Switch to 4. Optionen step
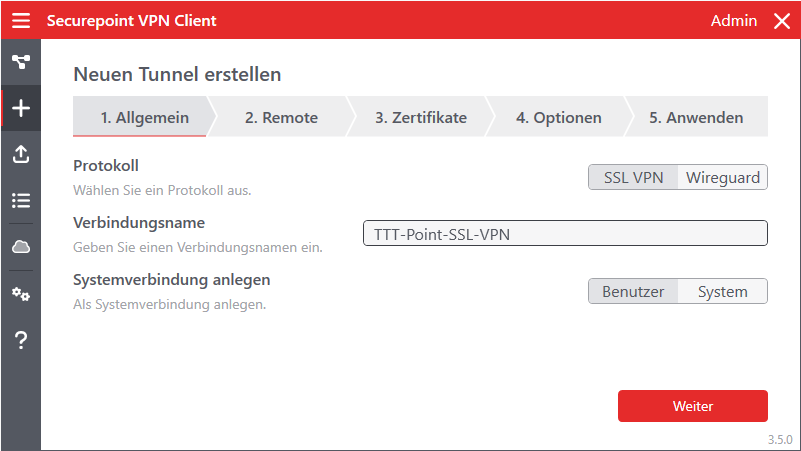 pos(558,117)
